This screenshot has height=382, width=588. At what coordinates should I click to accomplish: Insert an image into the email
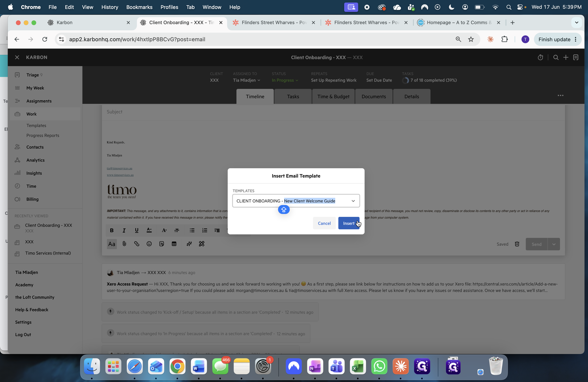[162, 244]
